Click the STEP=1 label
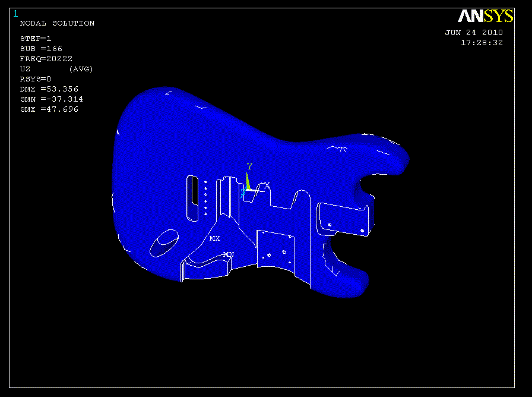532x397 pixels. (x=36, y=39)
